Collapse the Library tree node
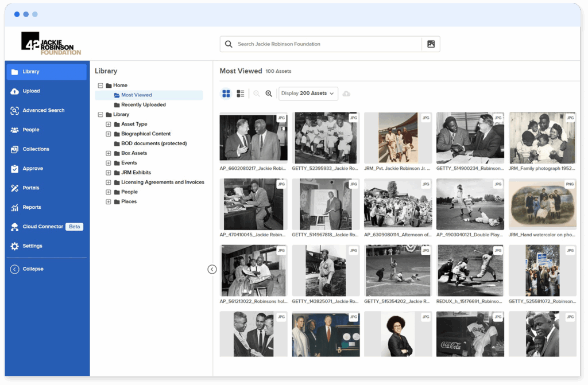Image resolution: width=588 pixels, height=385 pixels. 100,115
